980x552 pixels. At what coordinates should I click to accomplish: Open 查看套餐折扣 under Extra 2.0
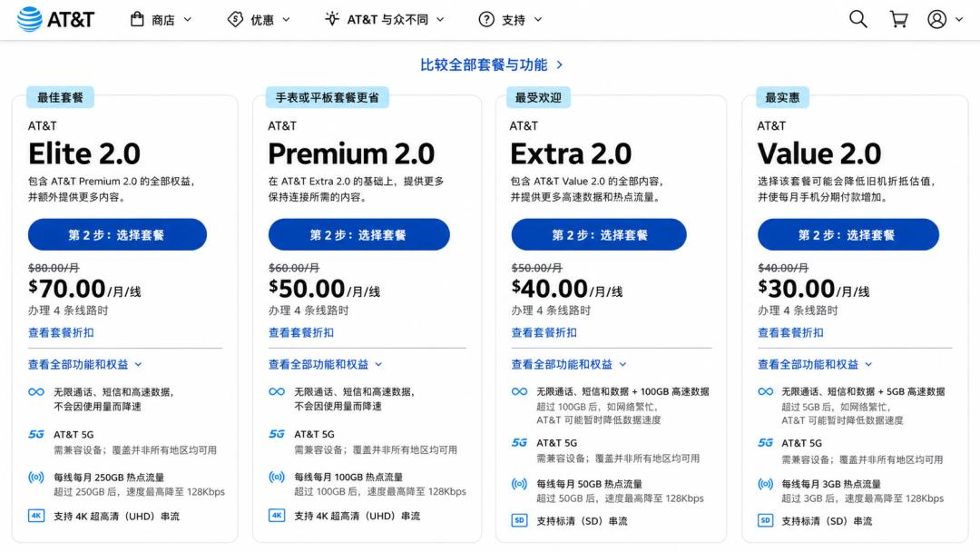pyautogui.click(x=544, y=332)
